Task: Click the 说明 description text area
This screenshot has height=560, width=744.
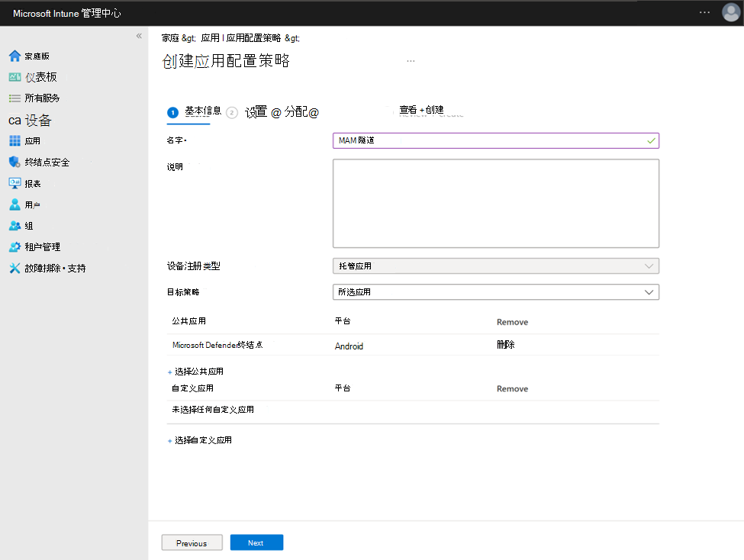Action: [x=496, y=203]
